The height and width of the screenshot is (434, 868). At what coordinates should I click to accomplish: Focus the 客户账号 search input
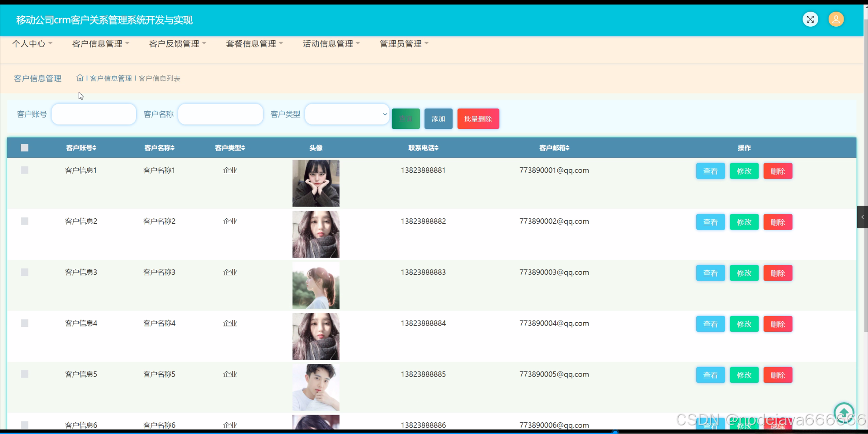point(94,114)
